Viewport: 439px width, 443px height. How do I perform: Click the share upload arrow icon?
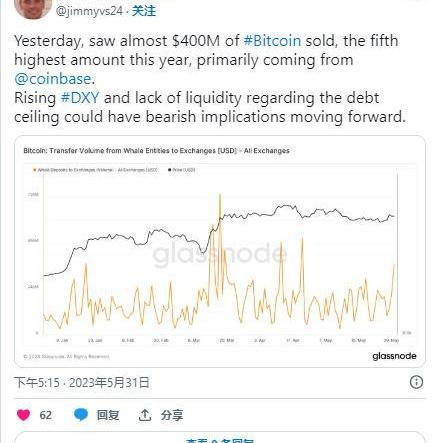(145, 415)
